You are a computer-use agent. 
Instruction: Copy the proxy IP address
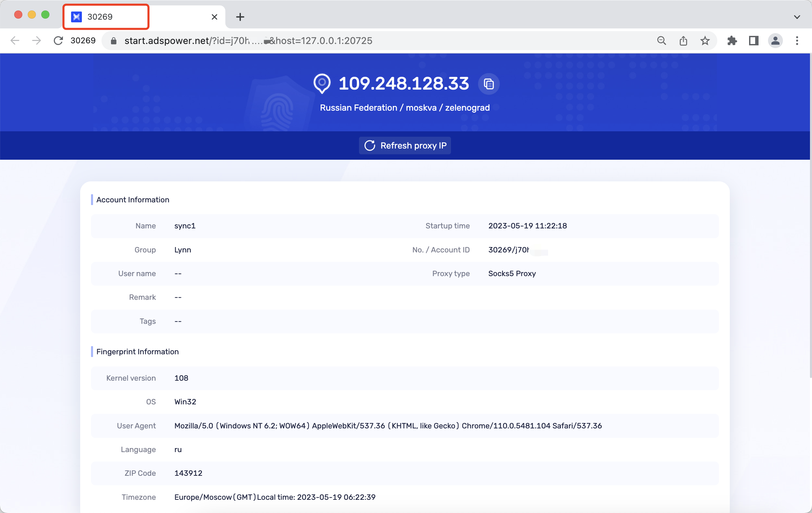click(489, 84)
